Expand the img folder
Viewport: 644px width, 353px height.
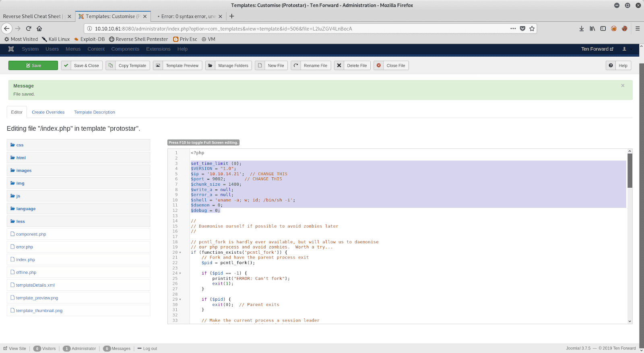78,183
